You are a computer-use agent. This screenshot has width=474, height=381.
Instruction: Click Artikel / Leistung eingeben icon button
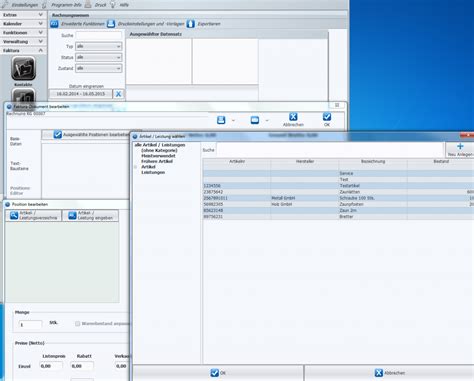click(91, 215)
